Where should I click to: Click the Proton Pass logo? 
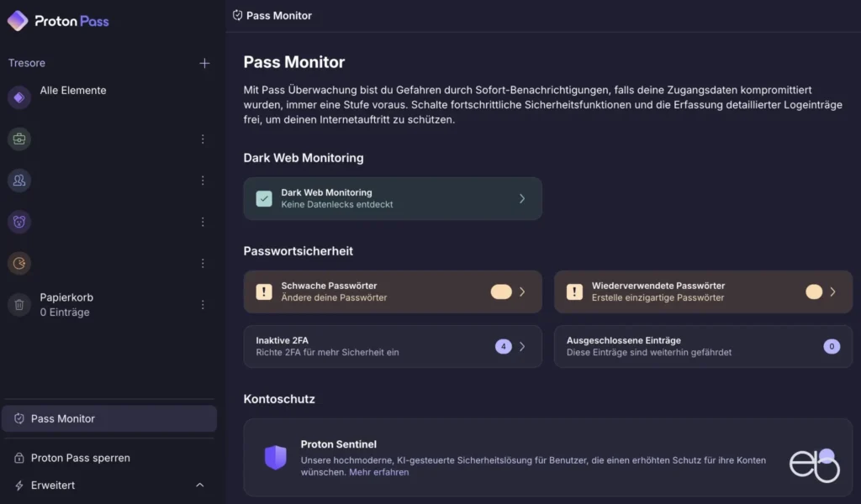(58, 21)
